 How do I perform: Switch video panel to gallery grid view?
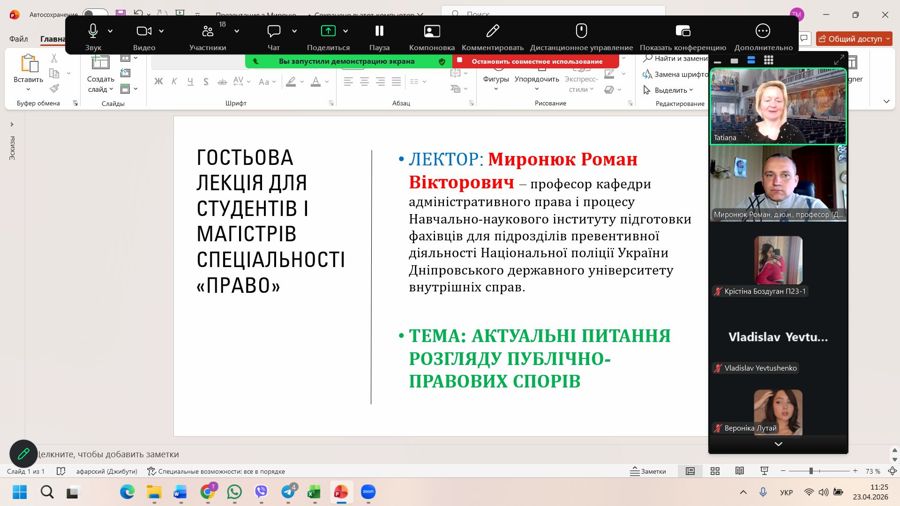click(768, 60)
